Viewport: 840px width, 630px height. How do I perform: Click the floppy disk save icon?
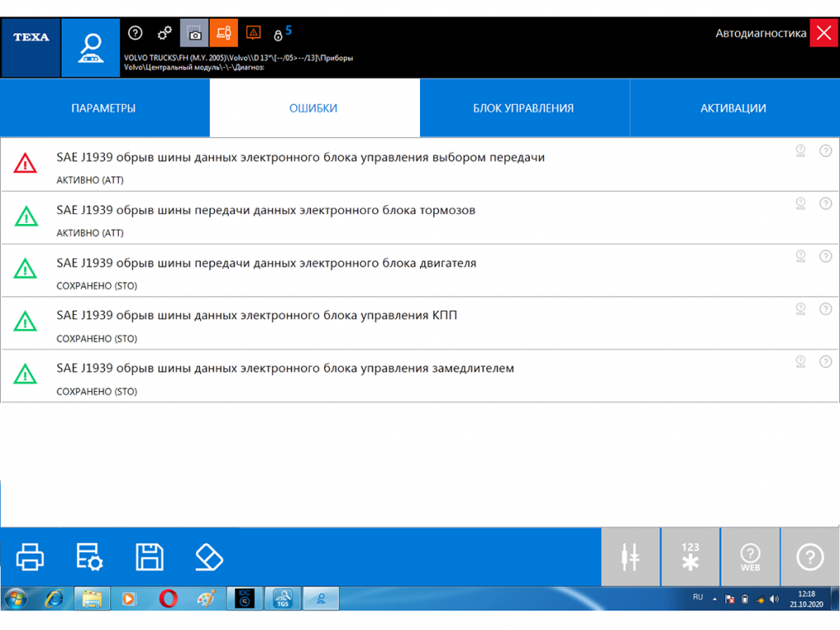click(x=149, y=557)
